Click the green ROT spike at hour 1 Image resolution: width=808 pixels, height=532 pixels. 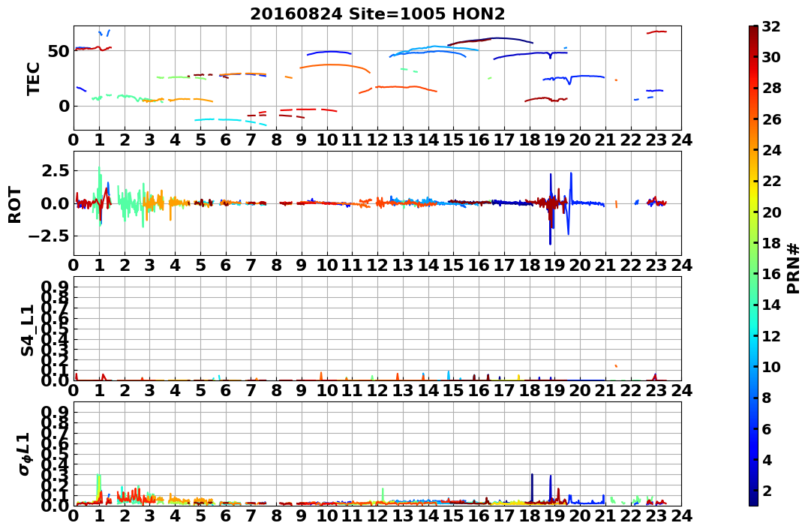(x=100, y=196)
